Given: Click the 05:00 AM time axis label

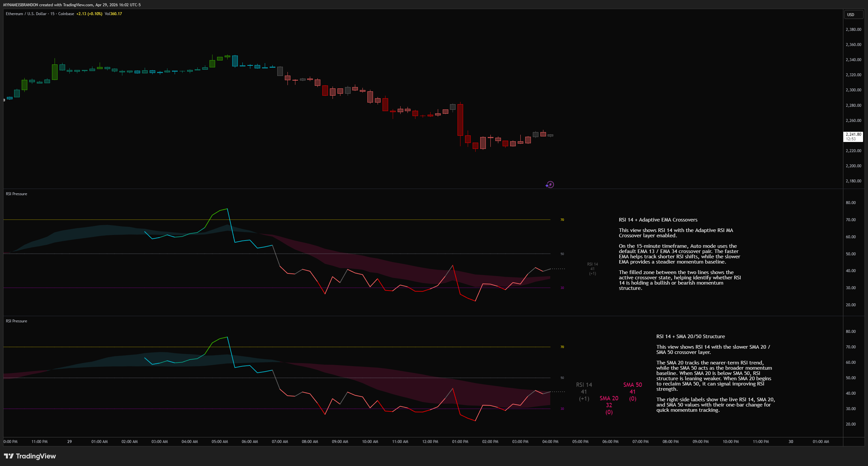Looking at the screenshot, I should pos(220,442).
